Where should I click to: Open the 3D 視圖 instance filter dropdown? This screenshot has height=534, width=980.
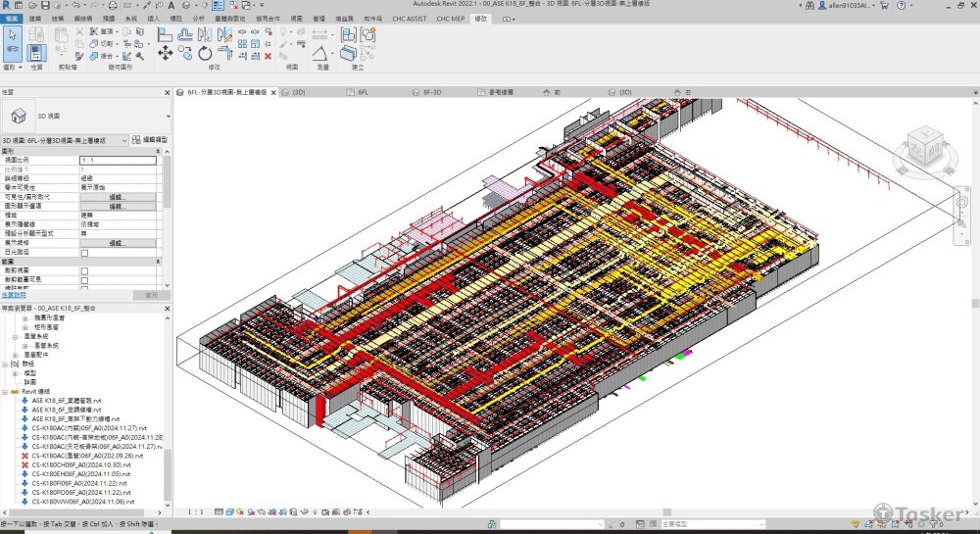[123, 140]
